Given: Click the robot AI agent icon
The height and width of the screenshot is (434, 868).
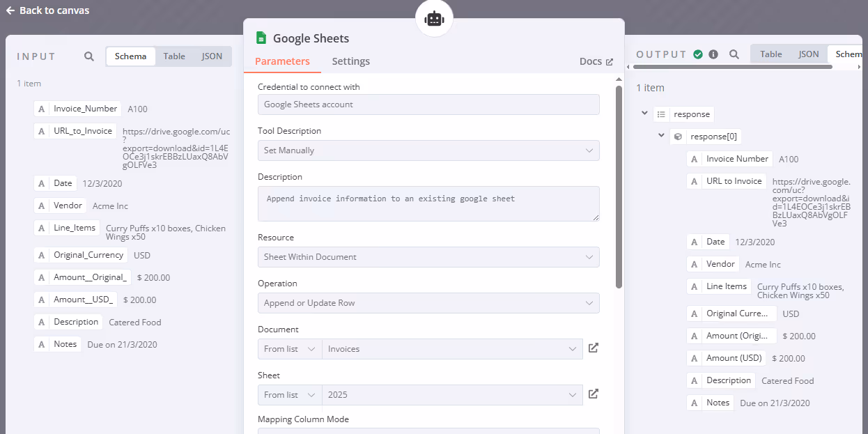Looking at the screenshot, I should click(x=434, y=19).
